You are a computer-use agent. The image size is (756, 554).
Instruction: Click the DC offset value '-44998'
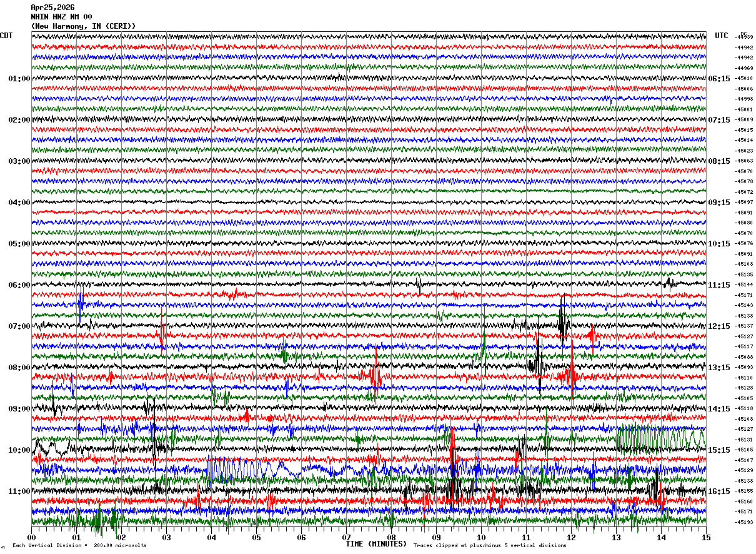744,99
